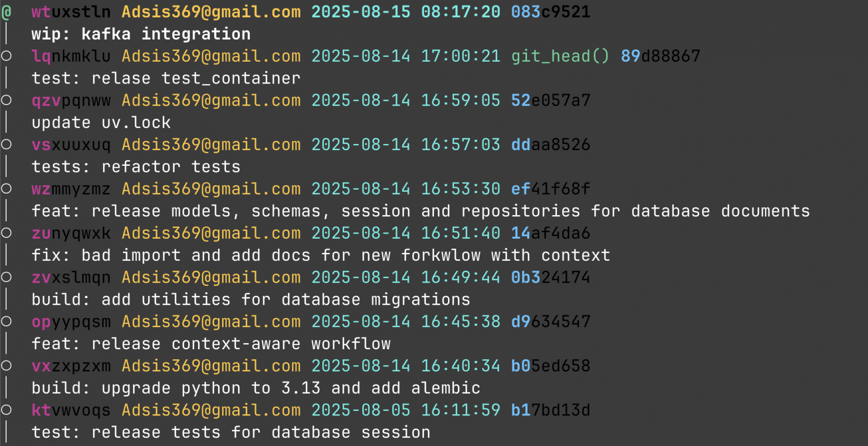Viewport: 868px width, 446px height.
Task: Click the graph node beside change wzmmyzmz
Action: tap(6, 189)
